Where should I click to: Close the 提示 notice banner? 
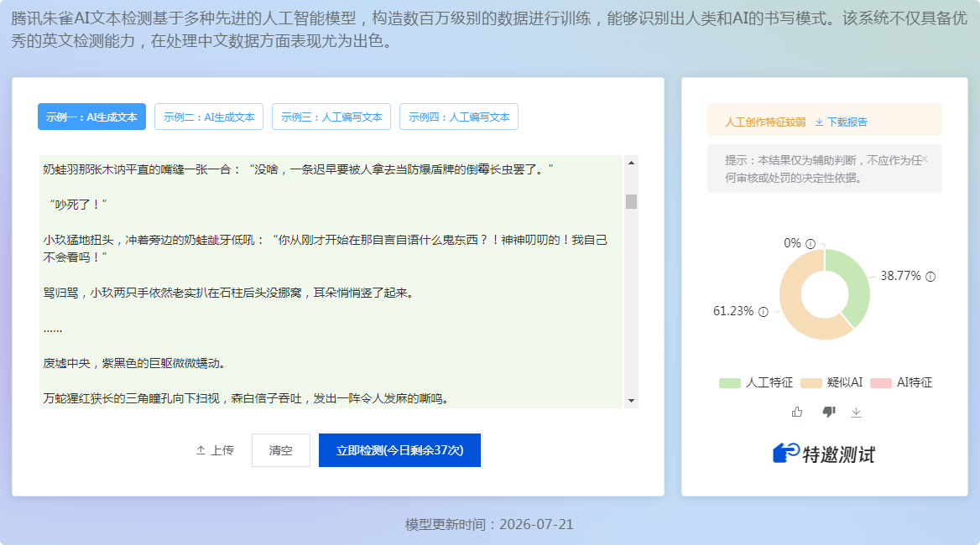(925, 159)
